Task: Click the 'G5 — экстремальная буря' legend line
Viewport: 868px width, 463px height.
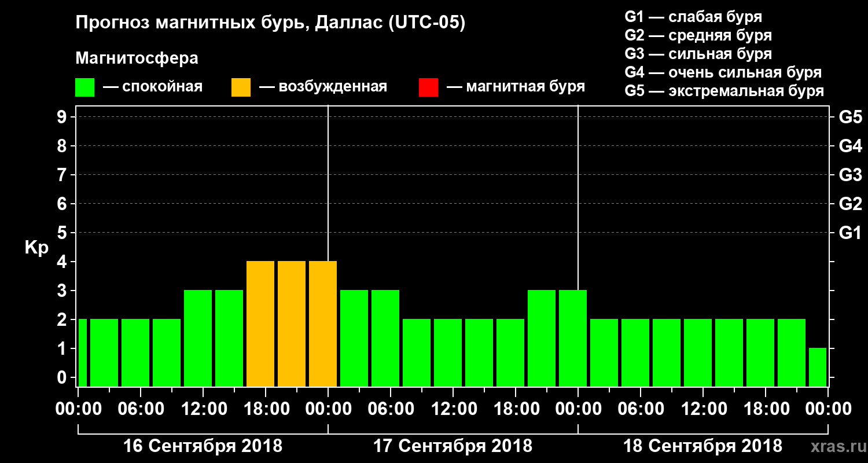Action: click(724, 91)
